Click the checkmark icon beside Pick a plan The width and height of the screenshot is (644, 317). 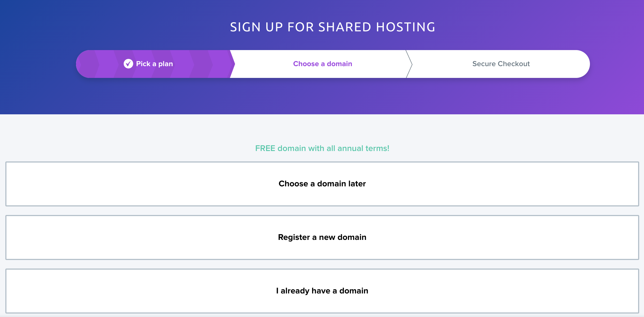click(128, 64)
